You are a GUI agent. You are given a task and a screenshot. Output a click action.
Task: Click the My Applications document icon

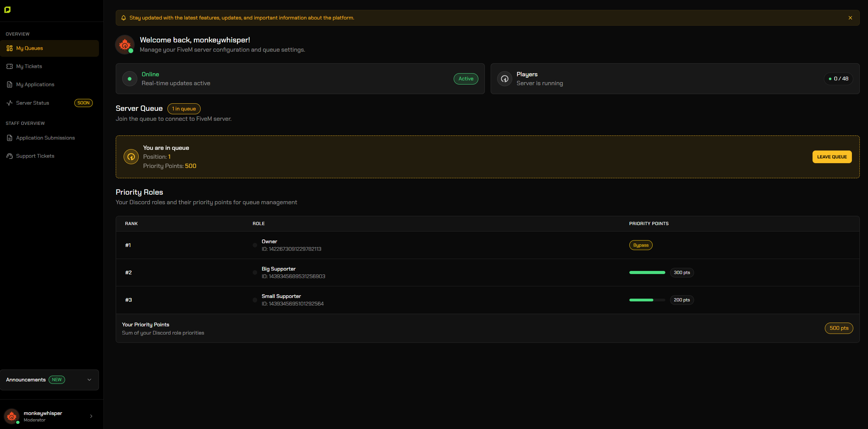pos(10,84)
